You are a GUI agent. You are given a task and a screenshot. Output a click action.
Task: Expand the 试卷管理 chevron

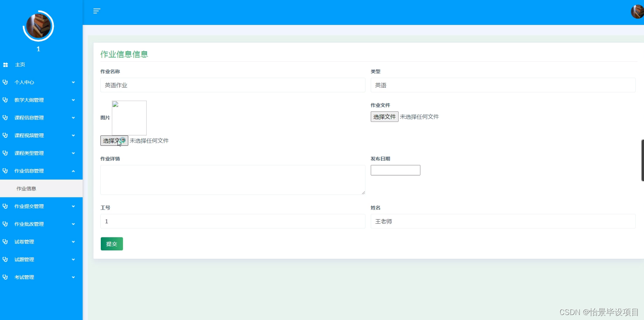[x=73, y=242]
